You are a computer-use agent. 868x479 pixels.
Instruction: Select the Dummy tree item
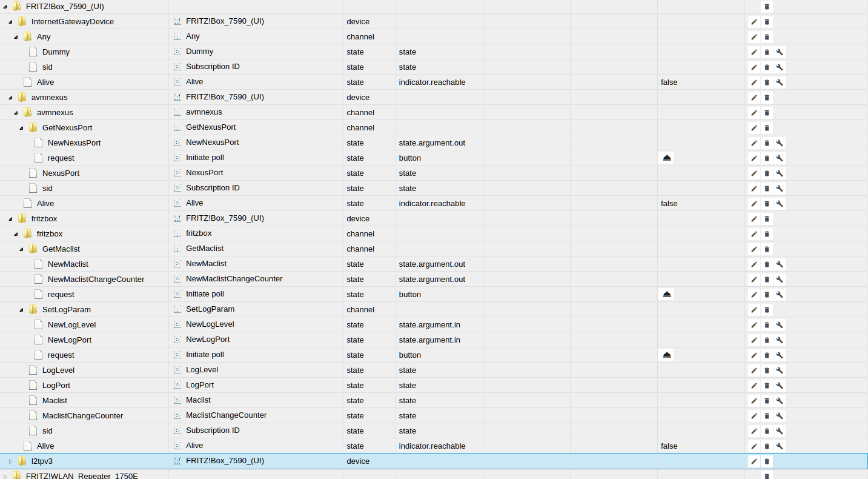coord(56,52)
